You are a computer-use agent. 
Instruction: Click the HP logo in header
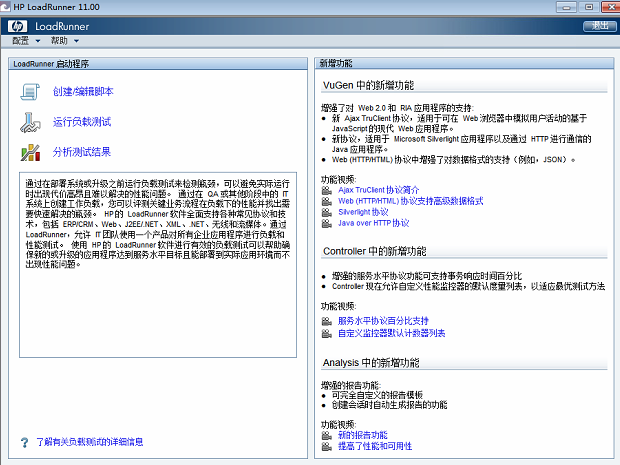[x=17, y=26]
